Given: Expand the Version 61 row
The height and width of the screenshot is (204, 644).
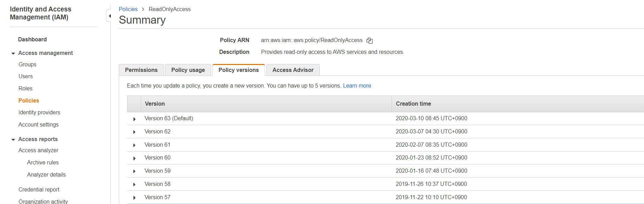Looking at the screenshot, I should [134, 145].
